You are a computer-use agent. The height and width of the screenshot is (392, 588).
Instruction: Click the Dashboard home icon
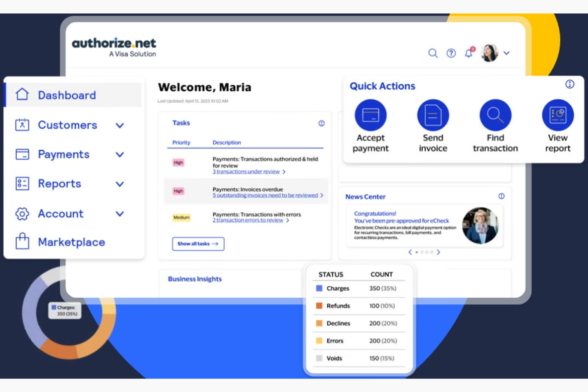(x=22, y=95)
